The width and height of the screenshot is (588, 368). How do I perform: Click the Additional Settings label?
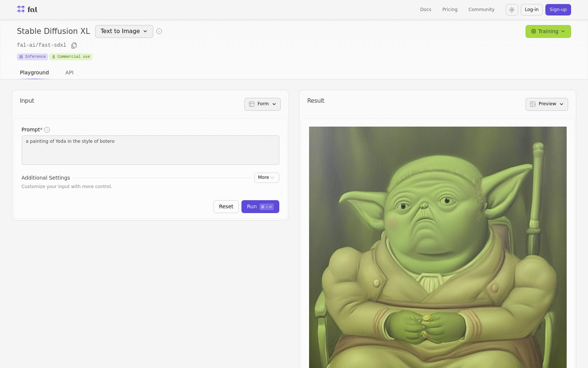46,178
